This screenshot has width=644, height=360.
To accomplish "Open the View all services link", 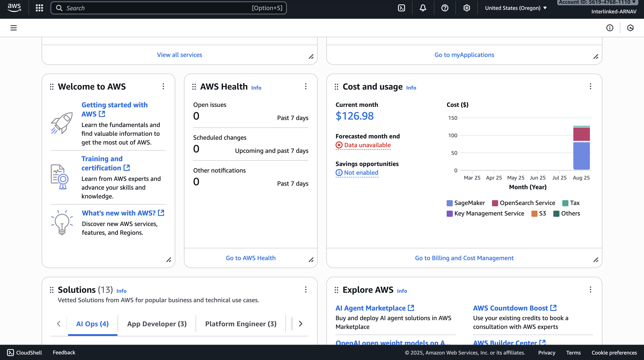I will click(179, 55).
